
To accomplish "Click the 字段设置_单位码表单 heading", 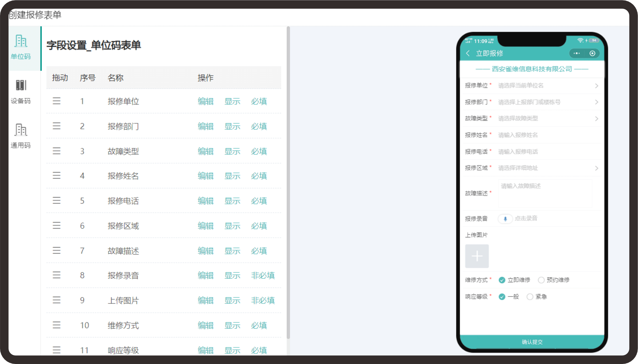I will (94, 45).
